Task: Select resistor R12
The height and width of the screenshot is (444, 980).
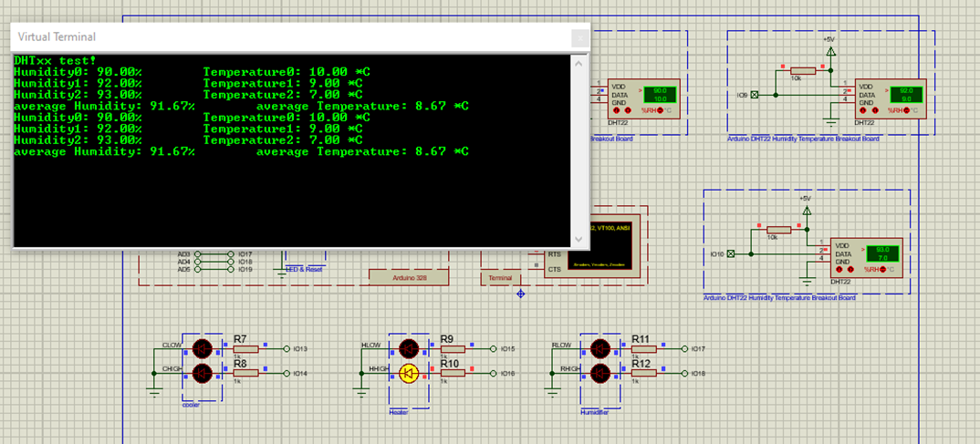Action: pos(643,374)
